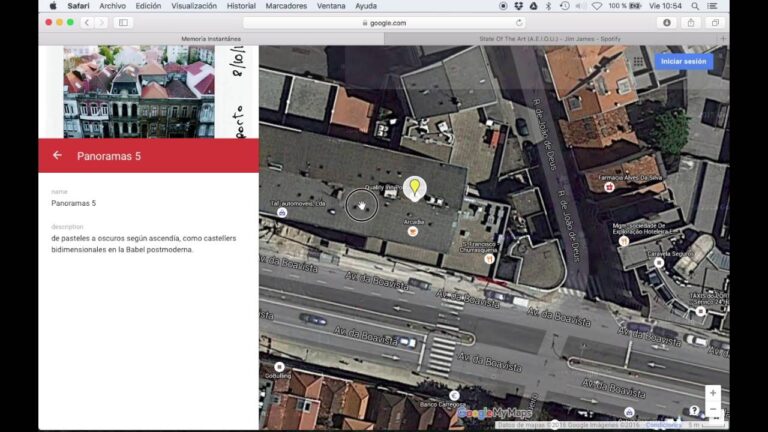Click the yellow map marker pin
The image size is (768, 432).
(413, 187)
